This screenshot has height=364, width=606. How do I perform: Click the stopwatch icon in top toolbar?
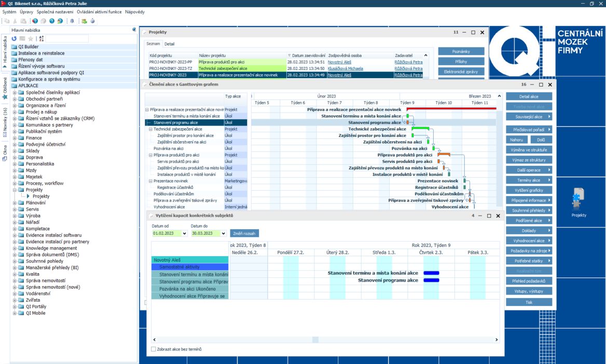(x=93, y=21)
